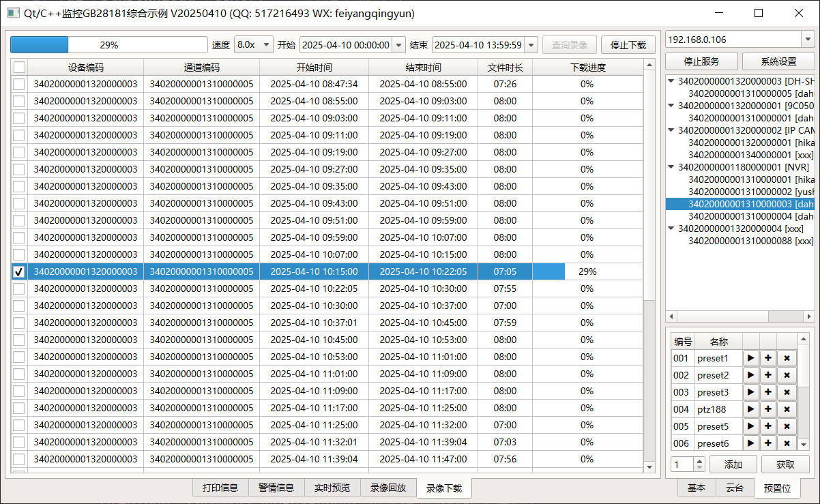Remove preset5 with x icon
This screenshot has width=820, height=504.
(787, 426)
